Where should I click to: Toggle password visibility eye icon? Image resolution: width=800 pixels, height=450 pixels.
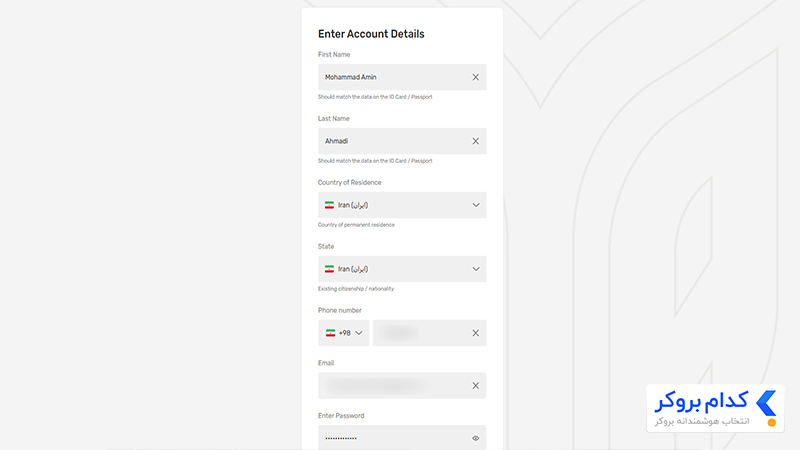476,438
